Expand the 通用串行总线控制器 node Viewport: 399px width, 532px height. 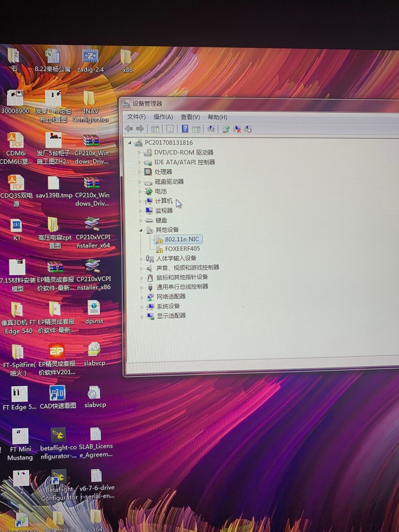[142, 288]
